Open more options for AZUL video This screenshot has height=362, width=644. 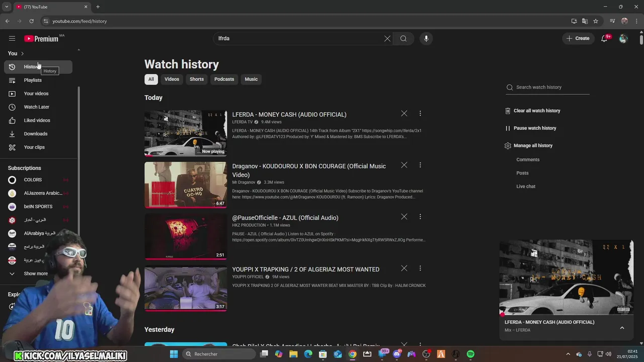[x=420, y=217]
